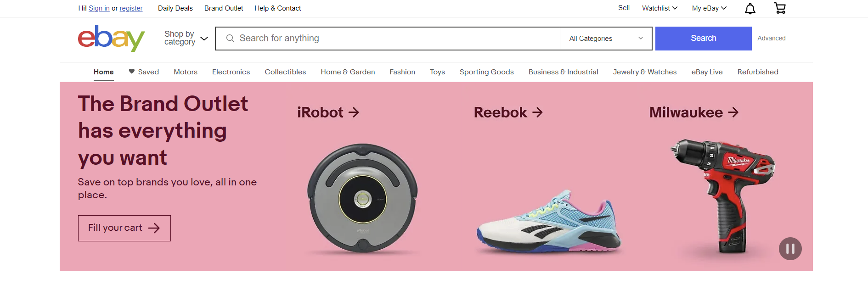Click the Search for anything field
The height and width of the screenshot is (296, 868).
click(x=388, y=39)
